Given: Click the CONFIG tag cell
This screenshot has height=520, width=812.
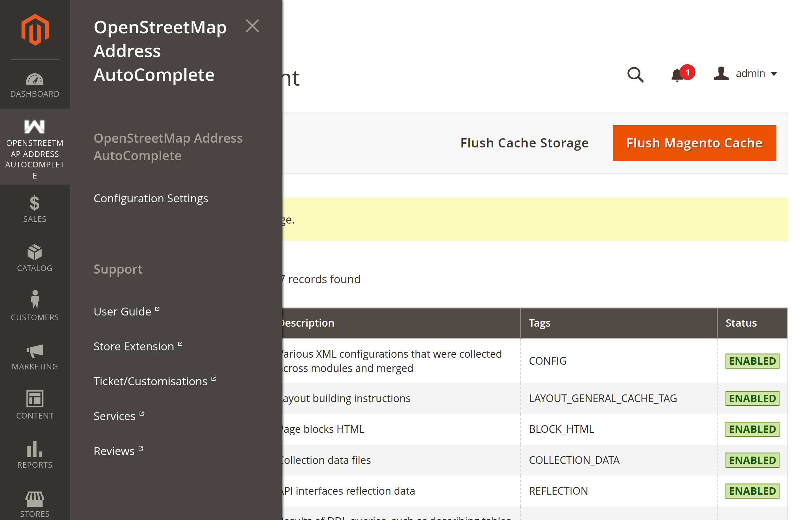Looking at the screenshot, I should tap(547, 361).
